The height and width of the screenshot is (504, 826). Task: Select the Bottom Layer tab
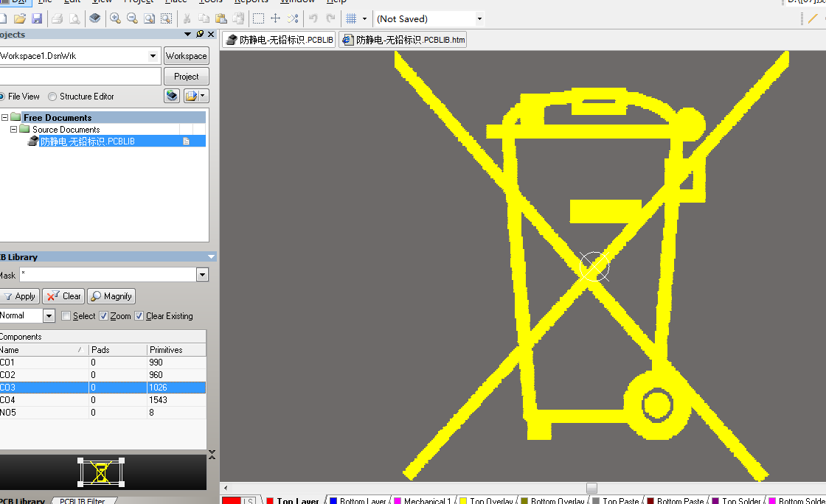358,500
